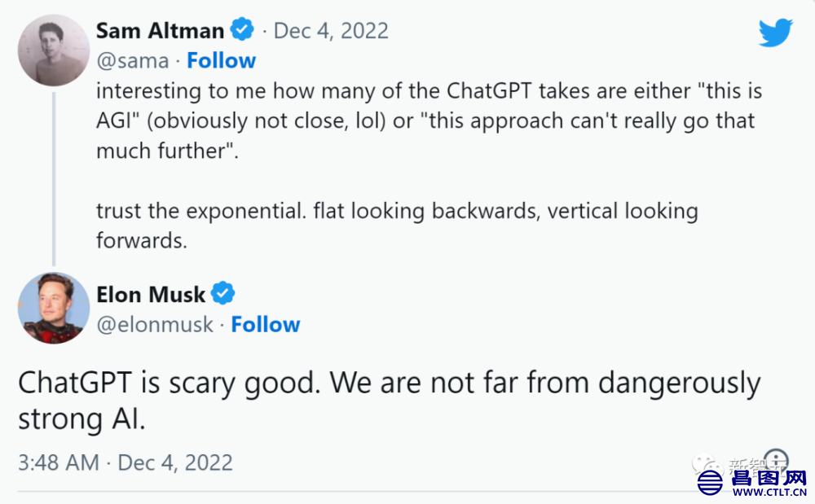Image resolution: width=815 pixels, height=504 pixels.
Task: Follow Sam Altman via Follow link
Action: click(x=222, y=60)
